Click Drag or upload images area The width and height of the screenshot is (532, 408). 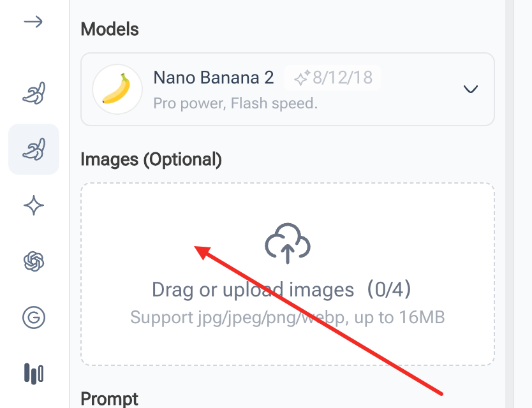pyautogui.click(x=288, y=273)
